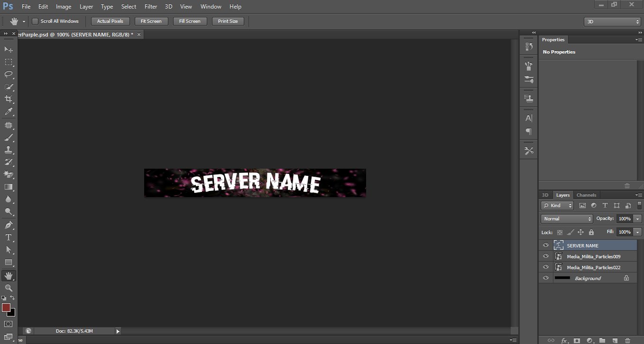Open the History panel icon

[529, 46]
